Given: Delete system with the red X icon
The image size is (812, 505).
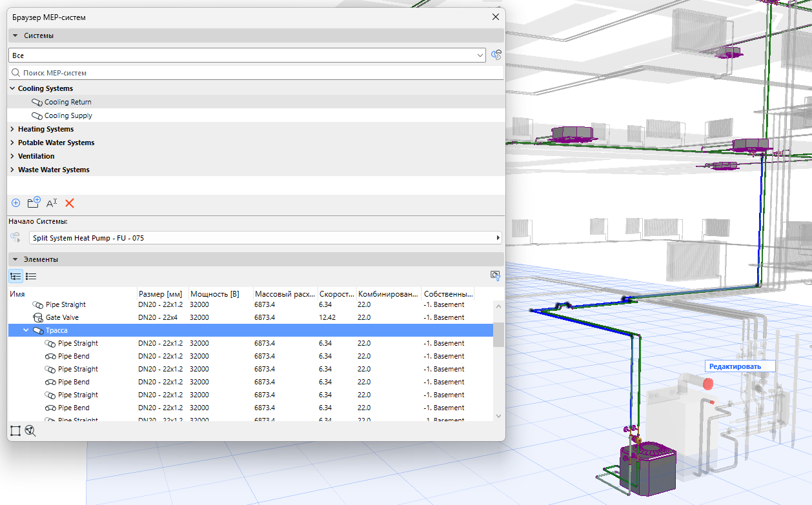Looking at the screenshot, I should point(70,203).
